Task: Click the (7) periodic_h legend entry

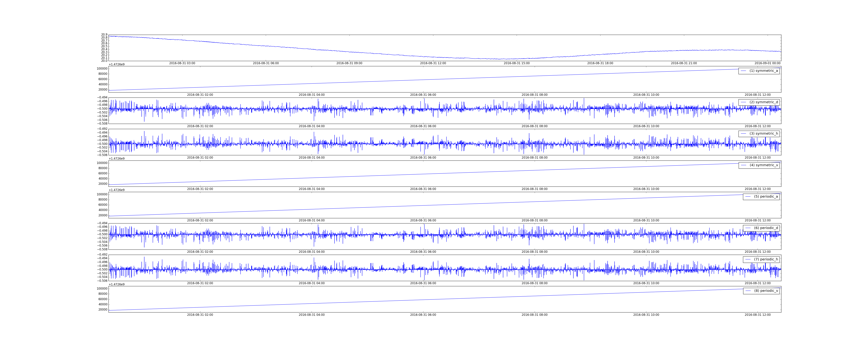Action: [761, 259]
